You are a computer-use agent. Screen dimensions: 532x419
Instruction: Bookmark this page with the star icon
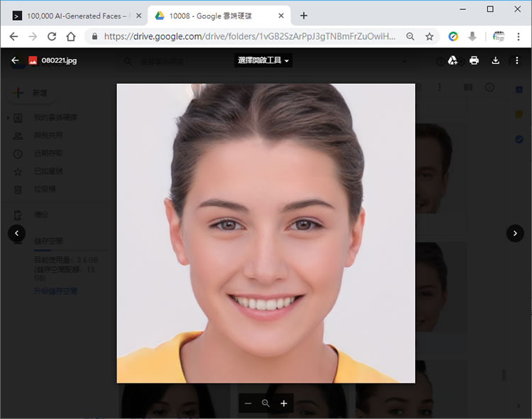pos(429,36)
